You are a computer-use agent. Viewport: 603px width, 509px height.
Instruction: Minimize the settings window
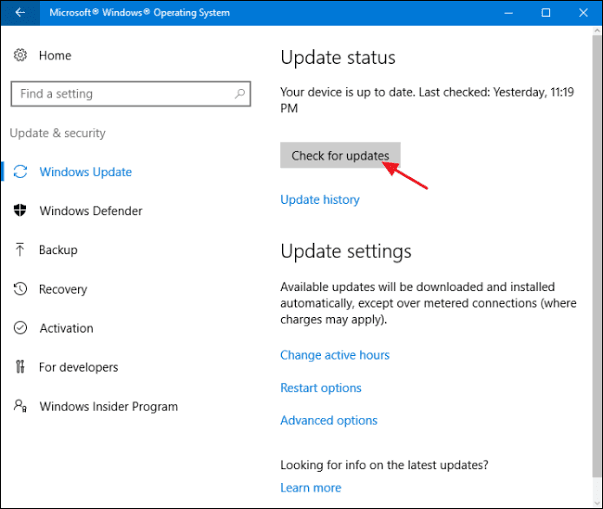(509, 13)
